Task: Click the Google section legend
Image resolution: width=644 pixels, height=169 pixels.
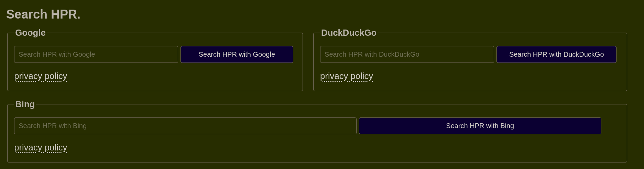Action: point(30,33)
